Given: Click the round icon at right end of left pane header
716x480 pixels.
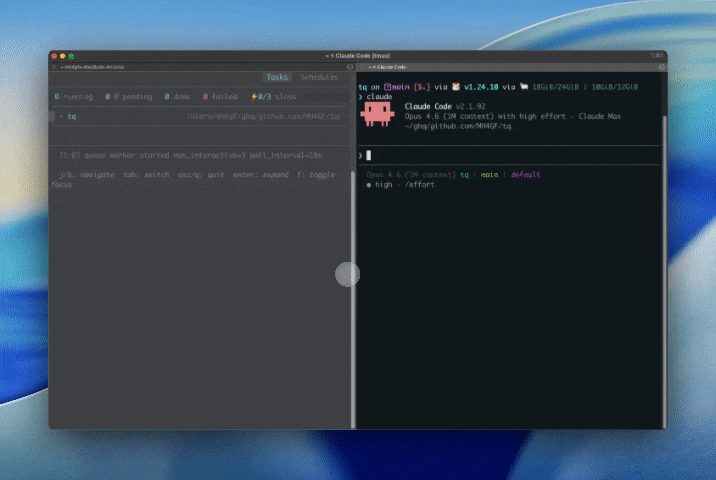Looking at the screenshot, I should coord(350,67).
